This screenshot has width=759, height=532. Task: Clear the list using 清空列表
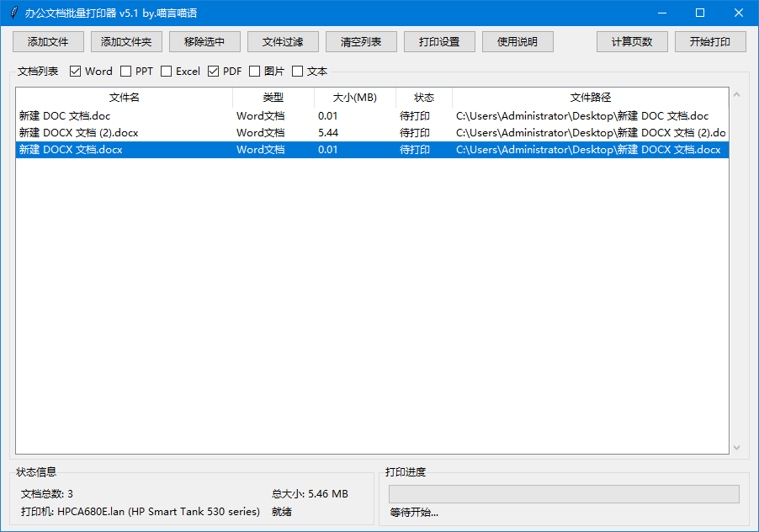tap(361, 41)
